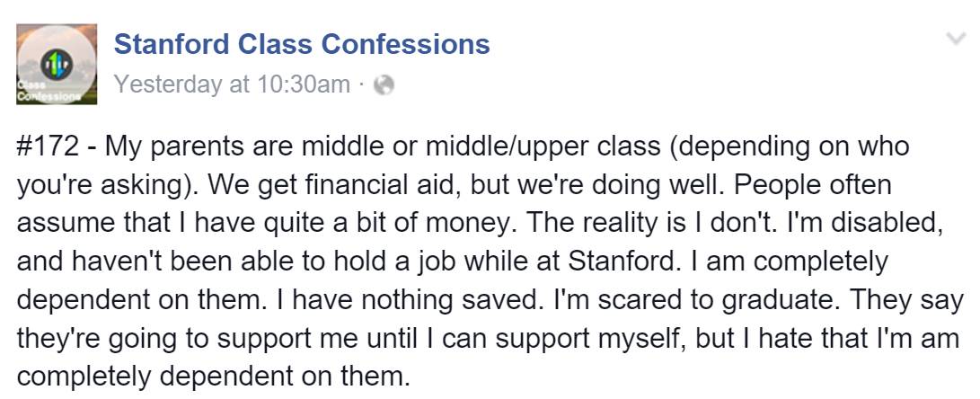Click the circular logo inside the avatar
The image size is (980, 399).
(x=57, y=65)
